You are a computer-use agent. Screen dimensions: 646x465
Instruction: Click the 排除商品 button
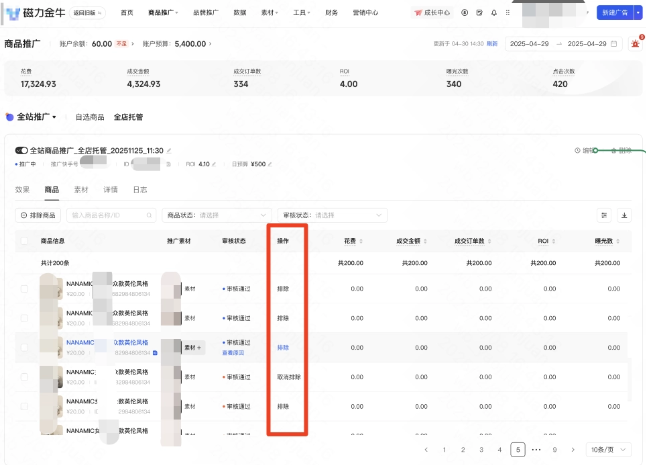38,215
